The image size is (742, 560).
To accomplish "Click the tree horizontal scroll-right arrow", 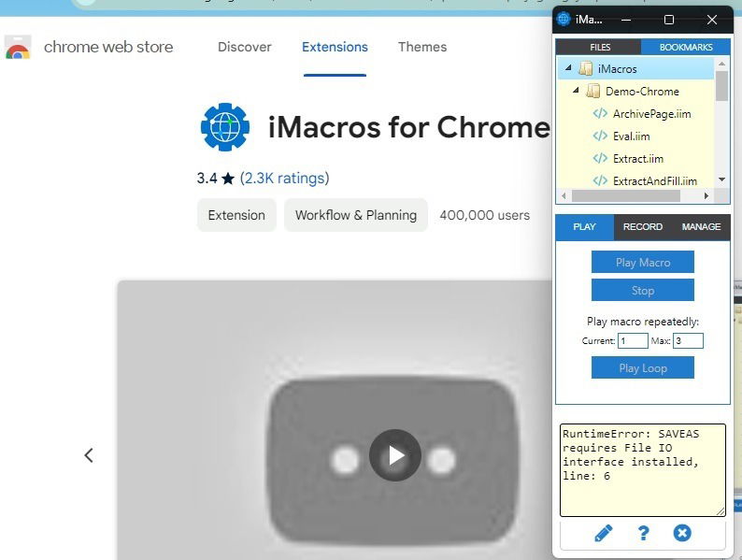I will point(706,195).
